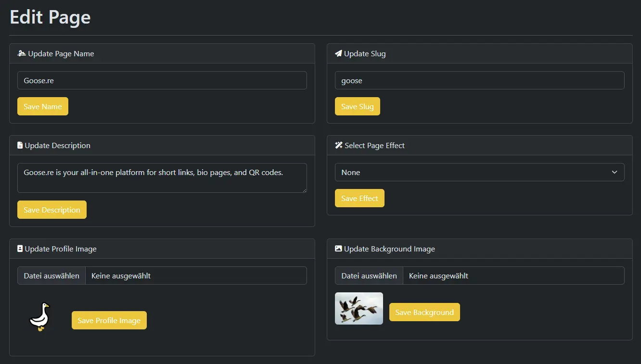Save the profile image
The image size is (641, 364).
[109, 320]
